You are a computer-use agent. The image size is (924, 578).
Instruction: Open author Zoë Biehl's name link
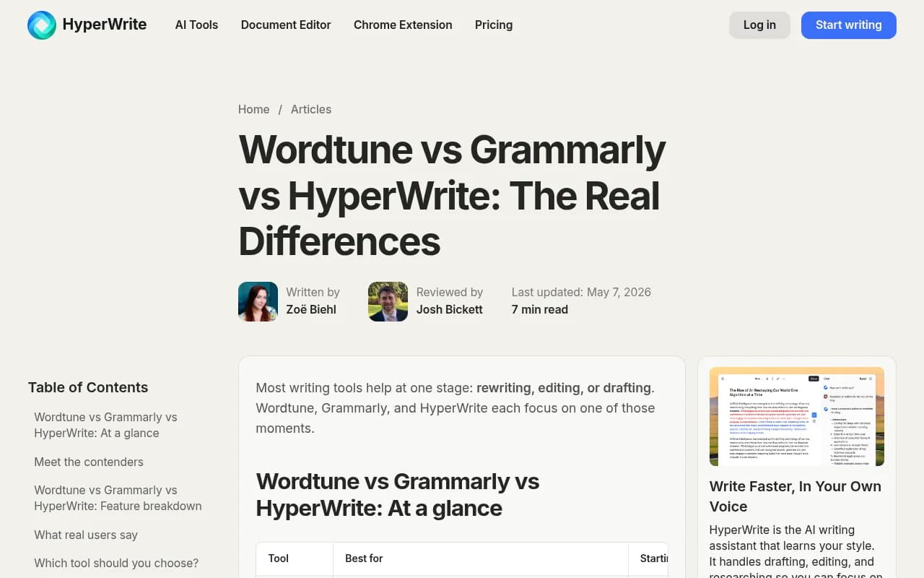click(311, 309)
